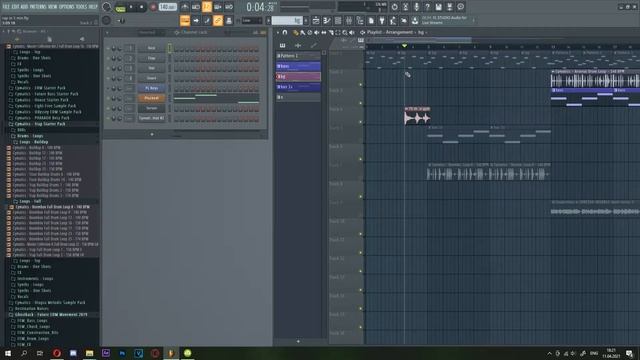The image size is (640, 360).
Task: Open the OPTIONS menu
Action: (x=67, y=7)
